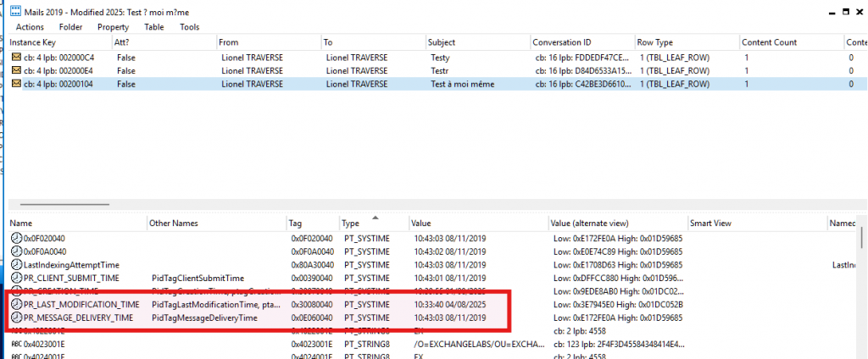Click the application icon in the title bar
Screen dimensions: 868x359
coord(14,10)
